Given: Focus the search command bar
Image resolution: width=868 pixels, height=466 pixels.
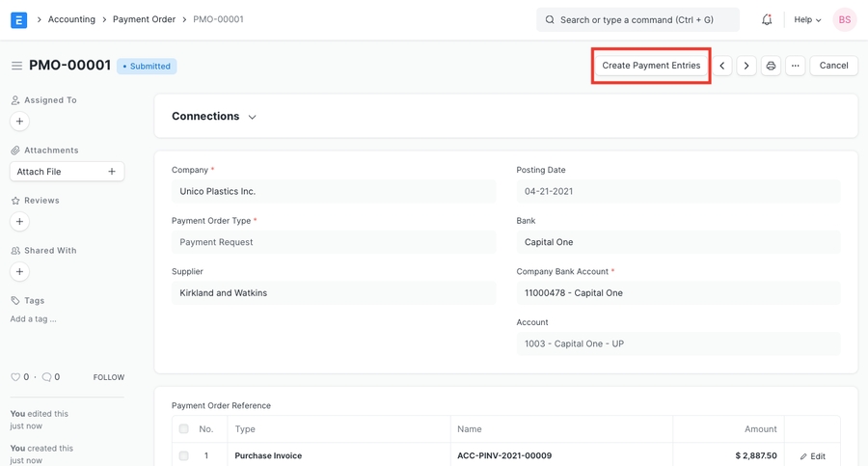Looking at the screenshot, I should [x=637, y=19].
